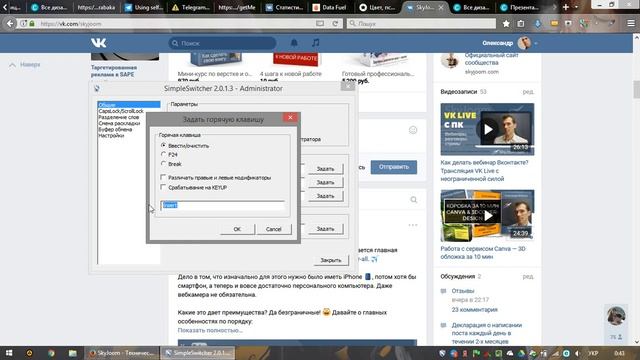Screen dimensions: 640x360
Task: Click the first Задать button in SimpleSwitcher
Action: pyautogui.click(x=325, y=169)
